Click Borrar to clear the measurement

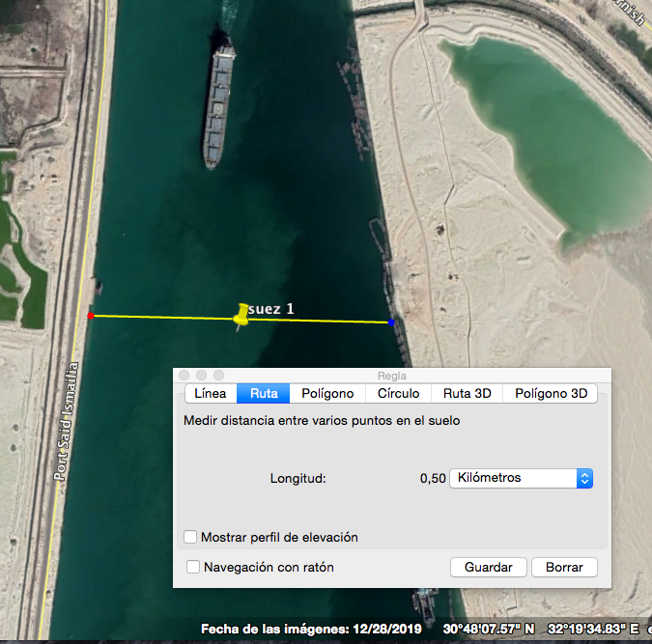[564, 567]
